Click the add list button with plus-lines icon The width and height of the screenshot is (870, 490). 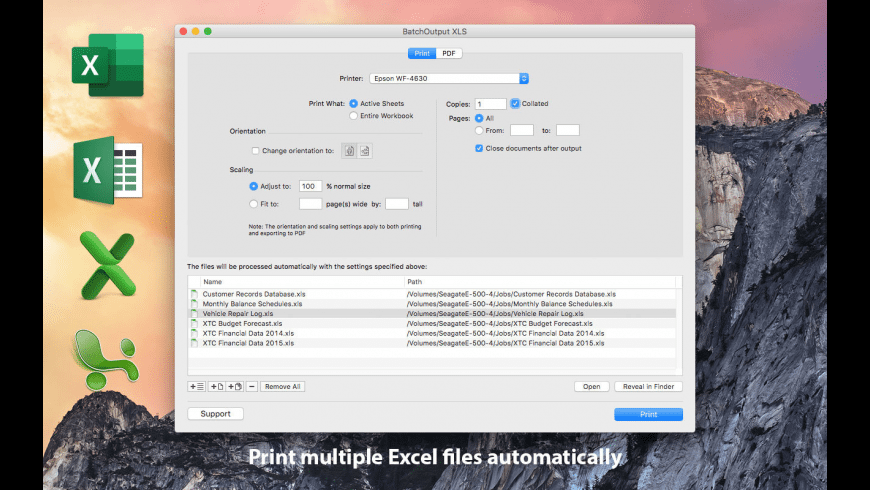coord(197,386)
